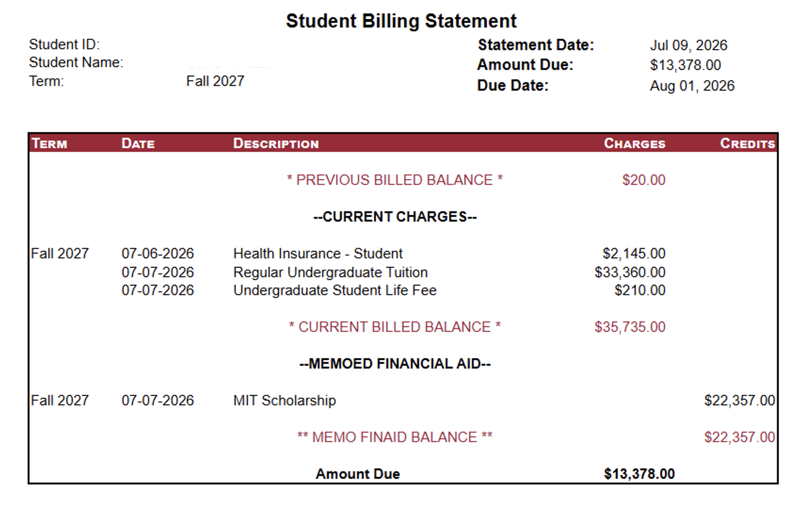This screenshot has width=812, height=508.
Task: Click the Charges column header
Action: point(635,144)
